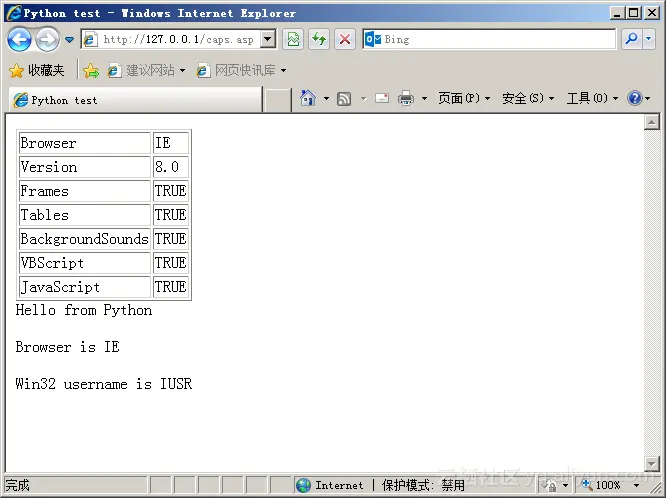Click the RSS feeds icon
The width and height of the screenshot is (666, 498).
point(344,99)
